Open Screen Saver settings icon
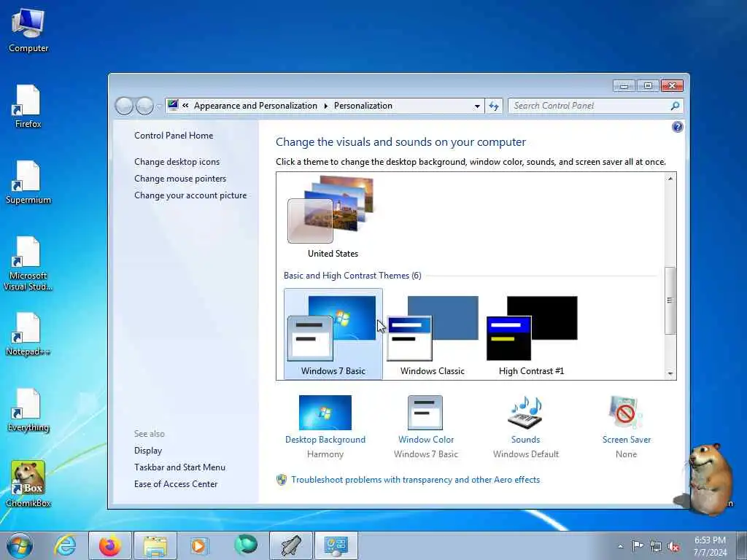Image resolution: width=747 pixels, height=560 pixels. (626, 413)
